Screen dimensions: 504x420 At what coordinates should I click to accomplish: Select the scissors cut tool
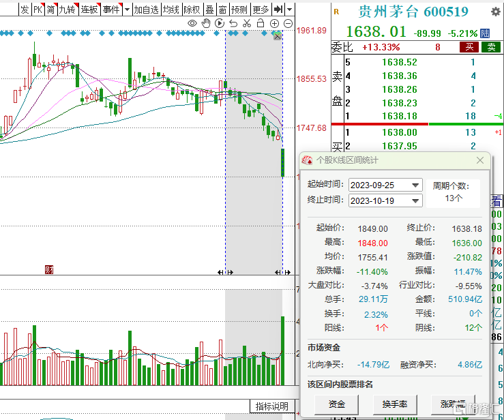coord(247,23)
